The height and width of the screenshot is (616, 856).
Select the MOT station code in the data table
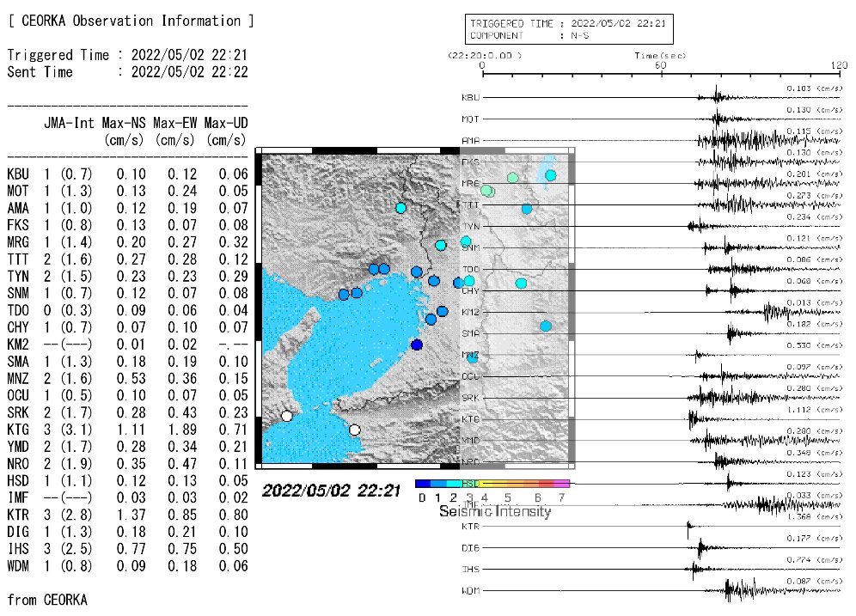pos(18,191)
